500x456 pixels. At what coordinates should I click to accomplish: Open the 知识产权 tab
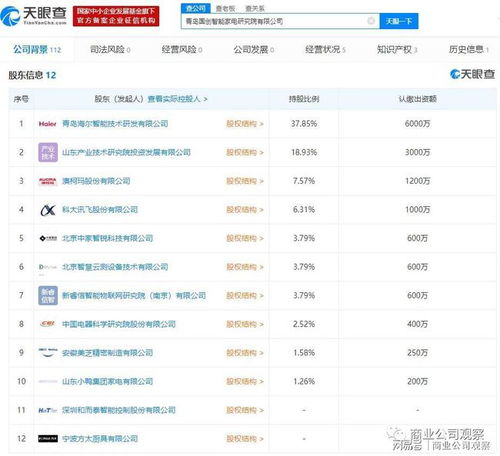397,50
